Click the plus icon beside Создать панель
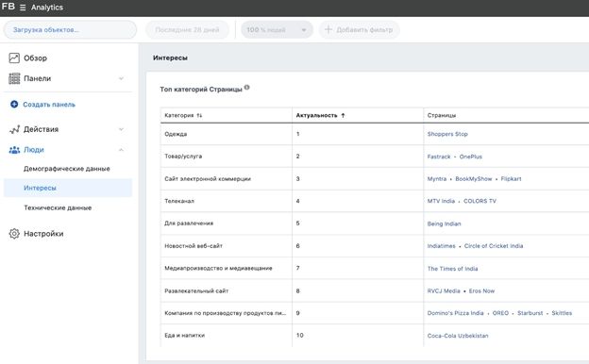This screenshot has width=589, height=364. pos(14,105)
